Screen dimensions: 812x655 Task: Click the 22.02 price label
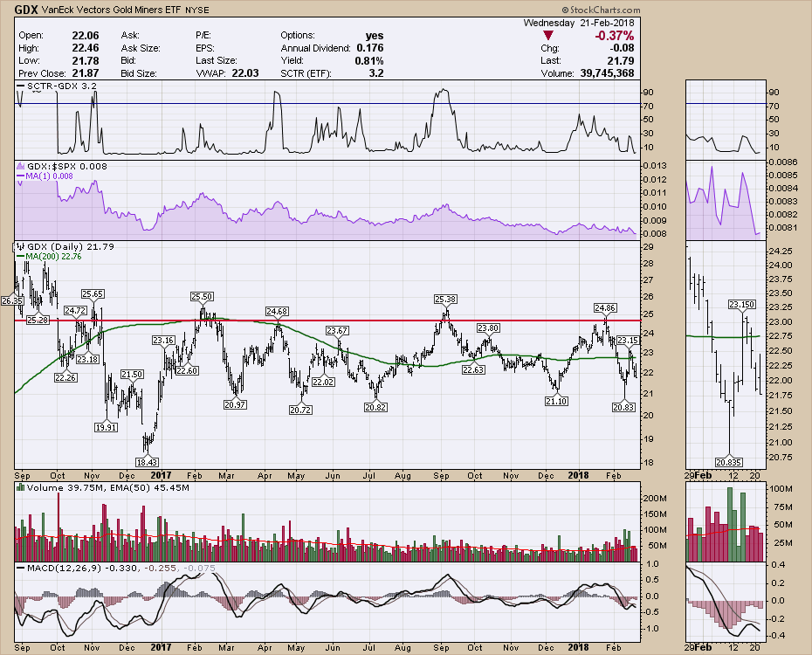click(x=323, y=382)
